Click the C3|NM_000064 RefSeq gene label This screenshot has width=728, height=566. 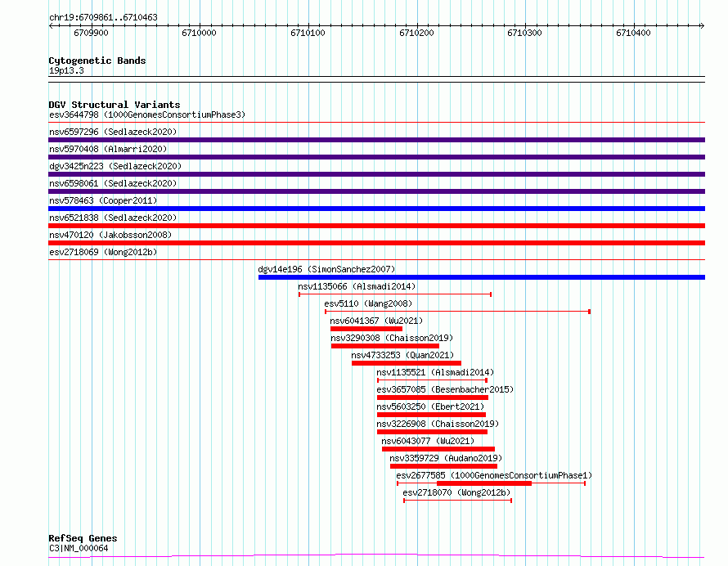(x=79, y=548)
